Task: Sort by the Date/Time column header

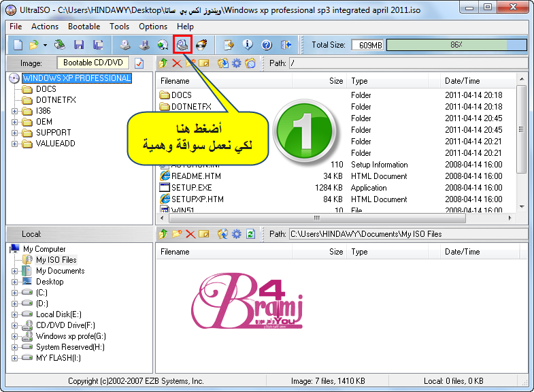Action: [463, 81]
